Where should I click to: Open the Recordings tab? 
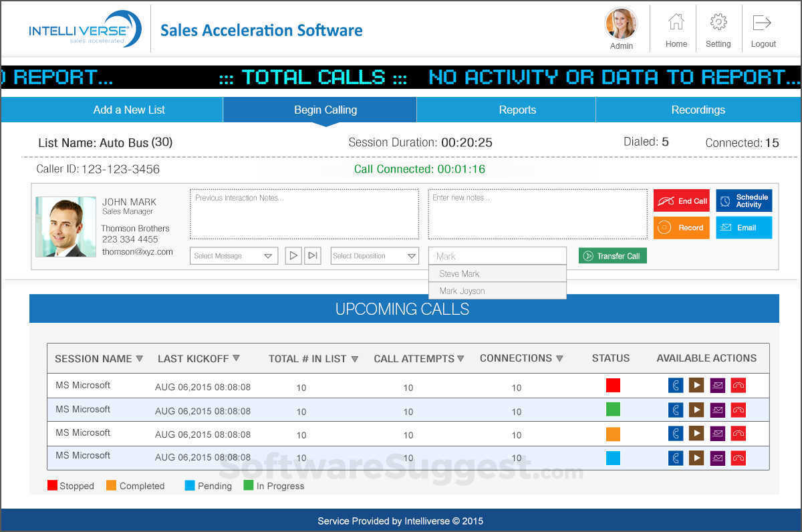pos(698,110)
